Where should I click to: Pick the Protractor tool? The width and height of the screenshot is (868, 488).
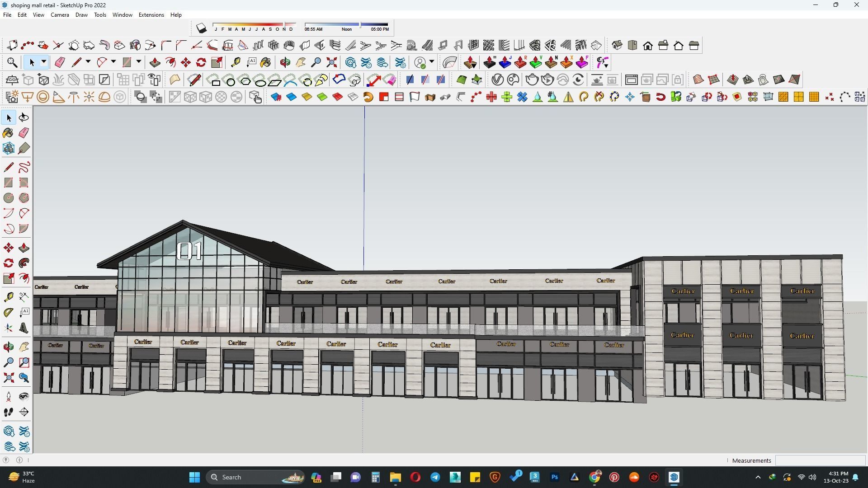click(9, 312)
